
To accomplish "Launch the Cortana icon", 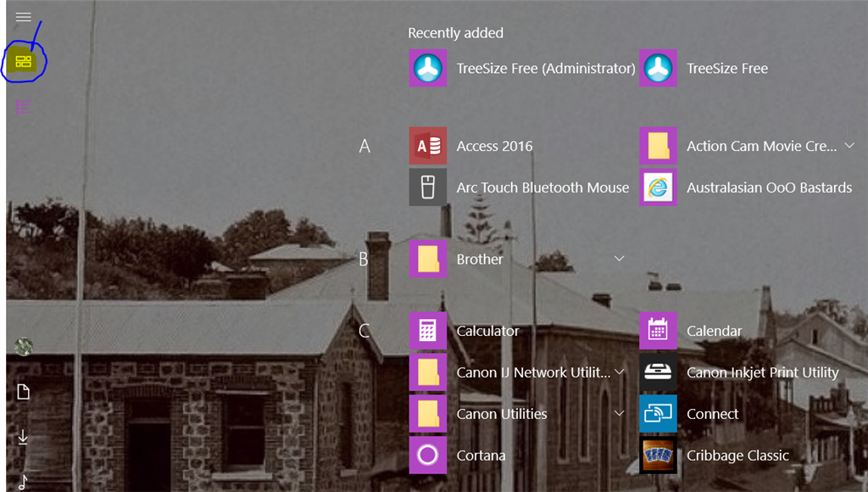I will click(428, 456).
